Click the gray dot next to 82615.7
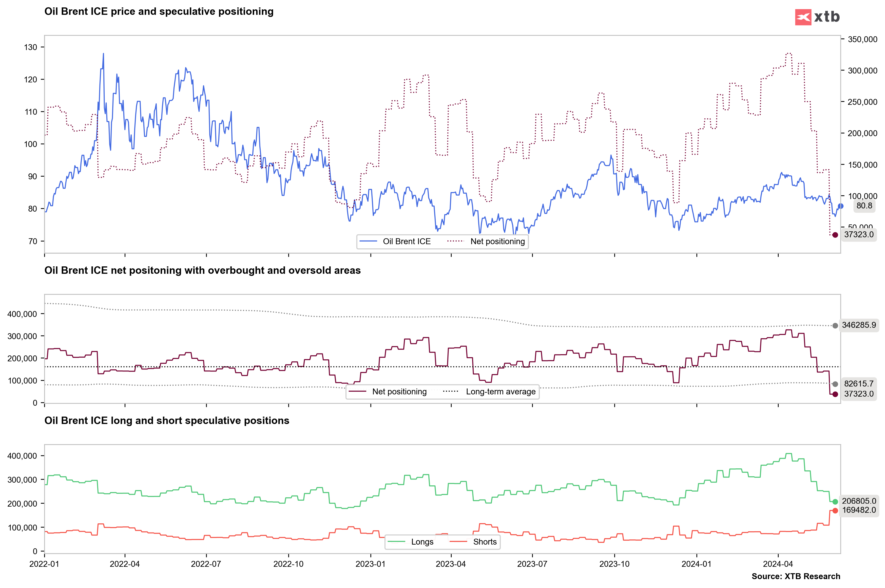The height and width of the screenshot is (588, 885). click(x=835, y=384)
